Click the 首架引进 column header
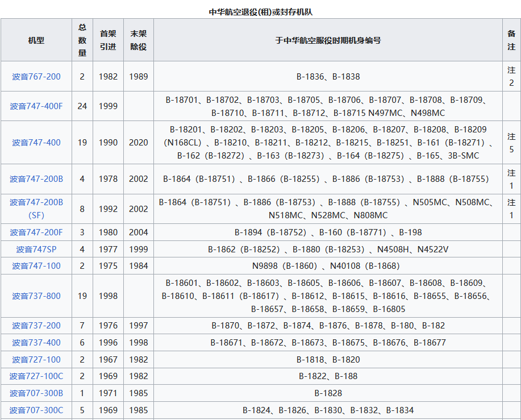Image resolution: width=521 pixels, height=420 pixels. (x=109, y=40)
